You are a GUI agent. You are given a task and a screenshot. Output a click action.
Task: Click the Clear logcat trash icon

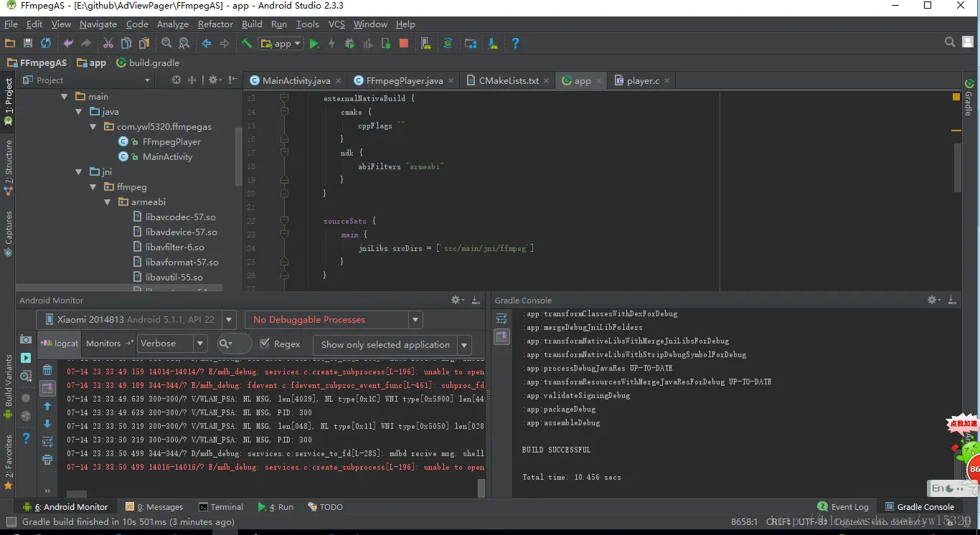pyautogui.click(x=47, y=370)
